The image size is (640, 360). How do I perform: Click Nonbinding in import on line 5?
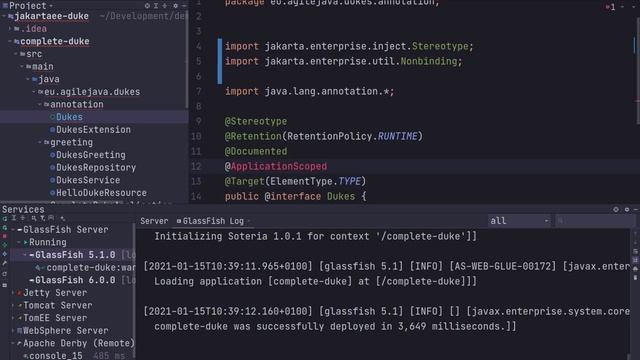[x=429, y=61]
